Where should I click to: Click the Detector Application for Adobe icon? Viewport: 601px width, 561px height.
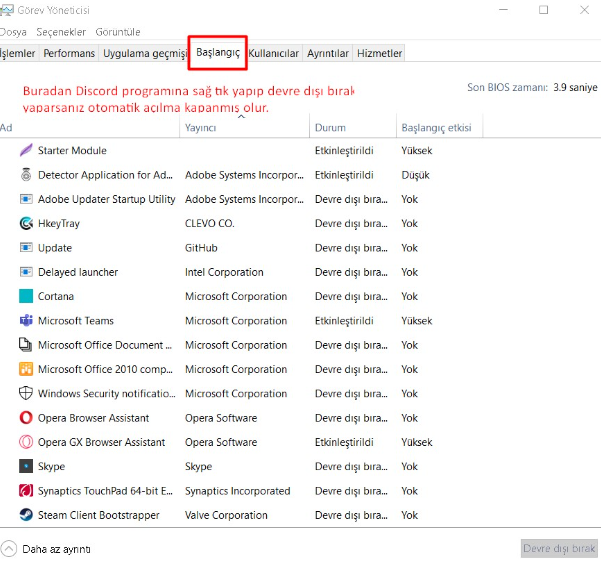[x=26, y=175]
